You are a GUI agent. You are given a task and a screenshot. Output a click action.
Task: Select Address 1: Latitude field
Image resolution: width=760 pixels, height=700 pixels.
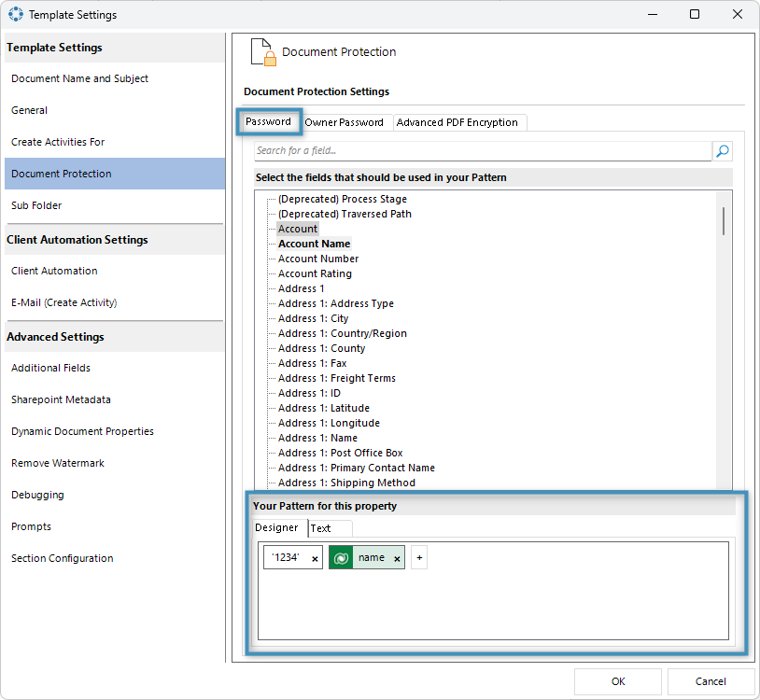324,409
